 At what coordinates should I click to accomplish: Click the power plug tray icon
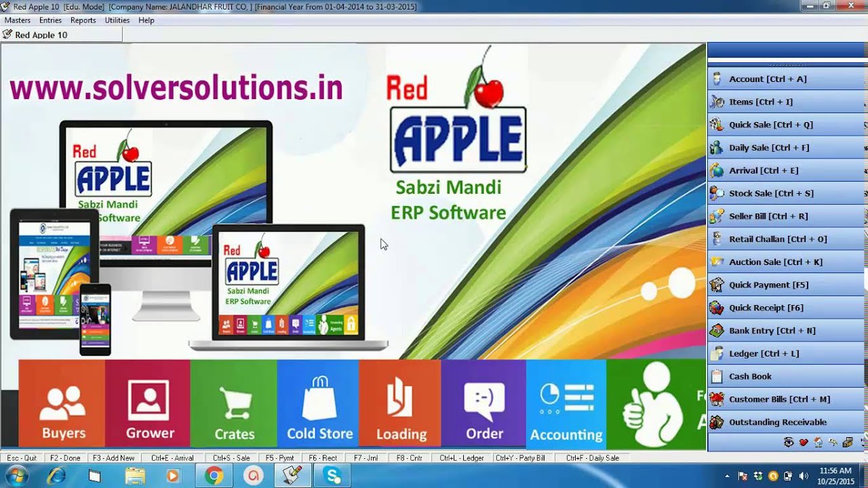(788, 476)
